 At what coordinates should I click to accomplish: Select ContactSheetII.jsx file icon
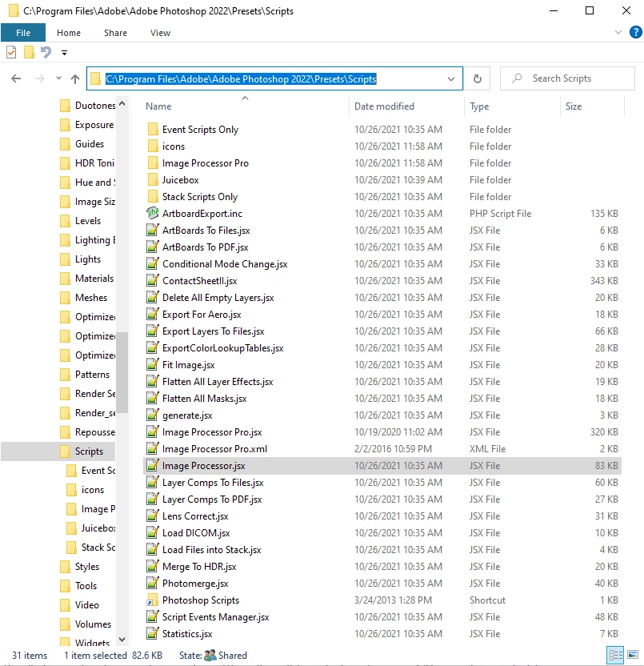[153, 280]
